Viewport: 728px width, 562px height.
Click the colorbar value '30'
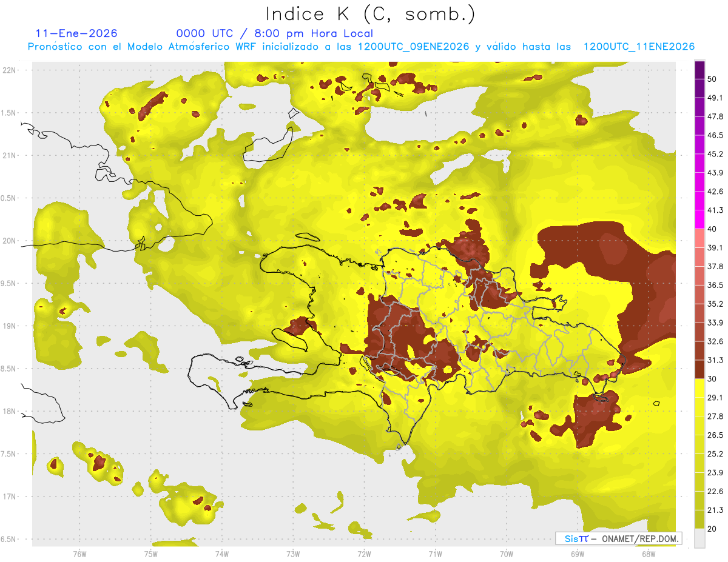pos(713,379)
